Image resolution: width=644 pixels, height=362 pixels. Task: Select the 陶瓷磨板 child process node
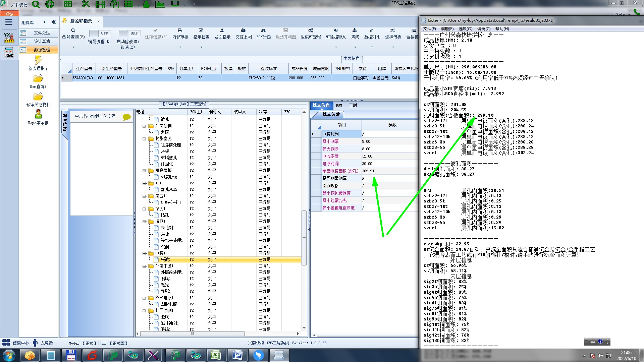[168, 177]
